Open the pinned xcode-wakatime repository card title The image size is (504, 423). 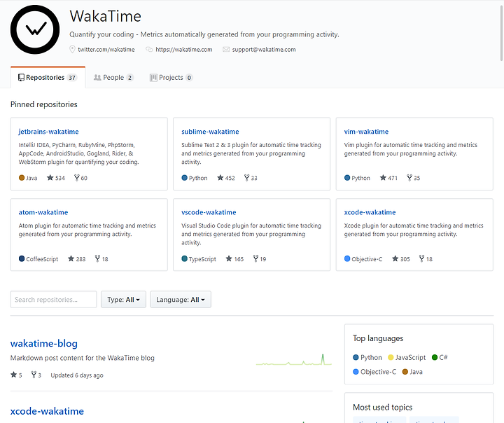point(370,212)
